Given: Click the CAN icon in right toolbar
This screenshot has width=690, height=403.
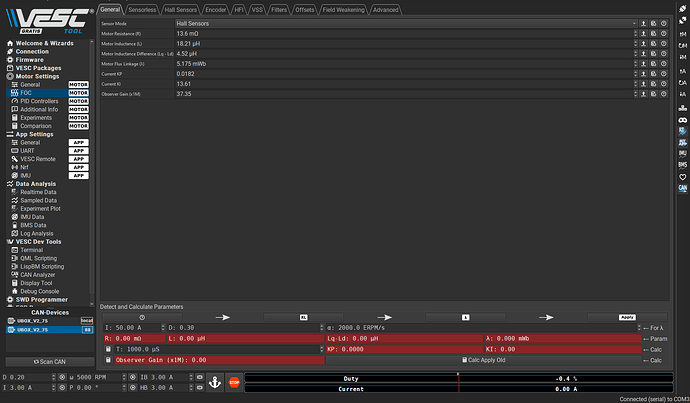Looking at the screenshot, I should (x=682, y=187).
